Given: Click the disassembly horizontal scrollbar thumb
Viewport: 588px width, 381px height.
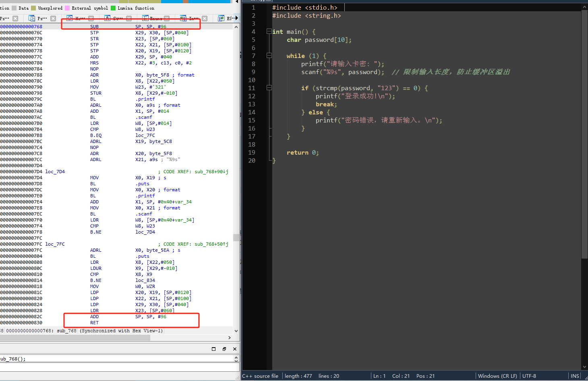Looking at the screenshot, I should pyautogui.click(x=75, y=338).
